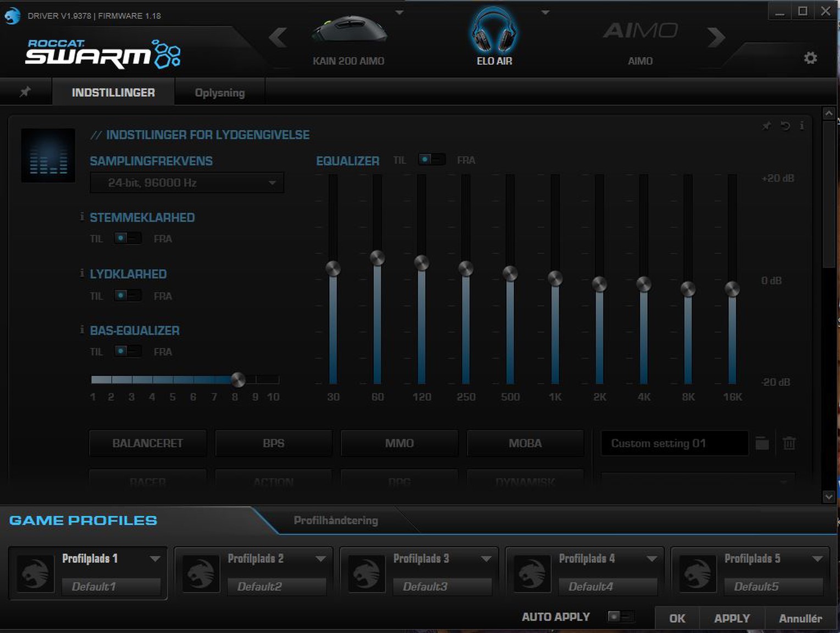Click Profilplads 3 Roccat profile icon
The image size is (840, 633).
(366, 573)
